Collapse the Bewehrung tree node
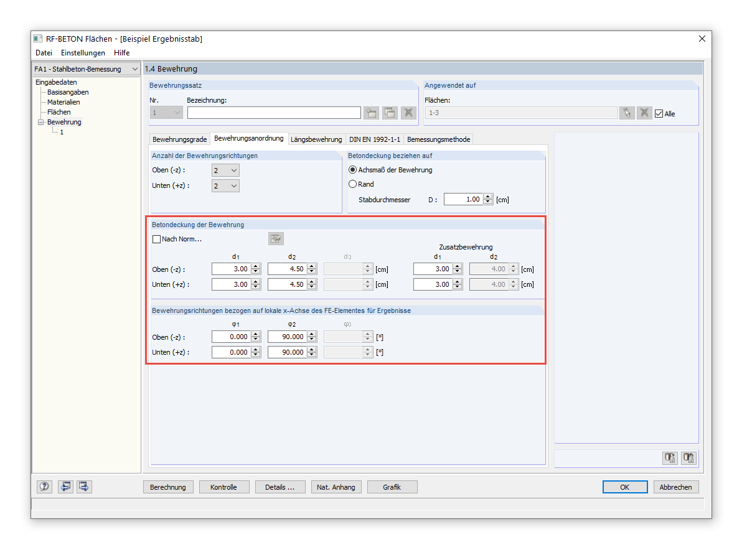 pyautogui.click(x=41, y=122)
